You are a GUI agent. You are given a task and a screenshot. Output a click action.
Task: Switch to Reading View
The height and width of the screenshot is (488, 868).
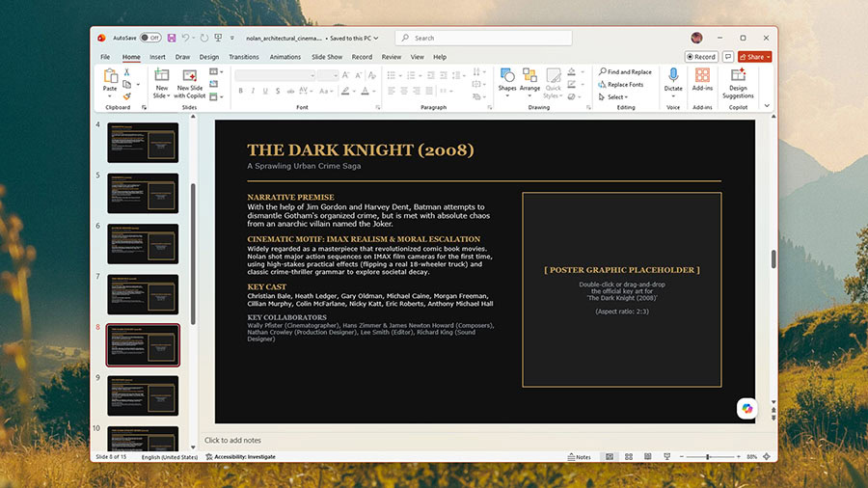point(648,457)
